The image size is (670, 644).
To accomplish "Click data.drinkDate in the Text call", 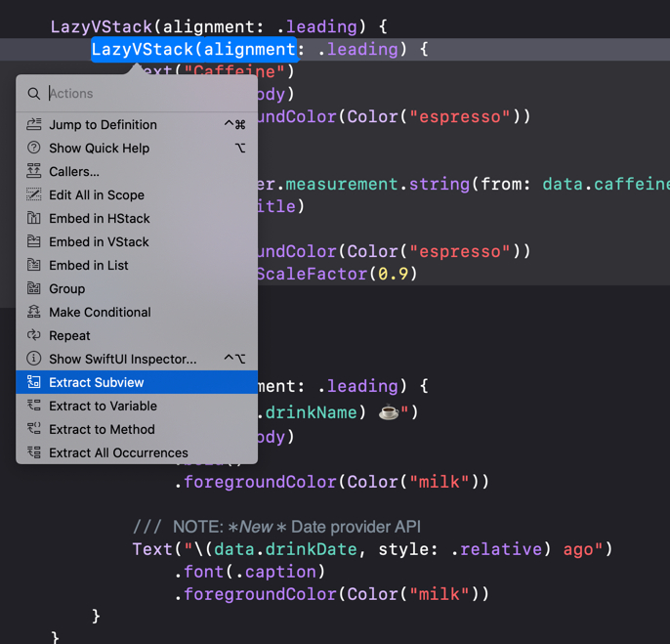I will 285,548.
